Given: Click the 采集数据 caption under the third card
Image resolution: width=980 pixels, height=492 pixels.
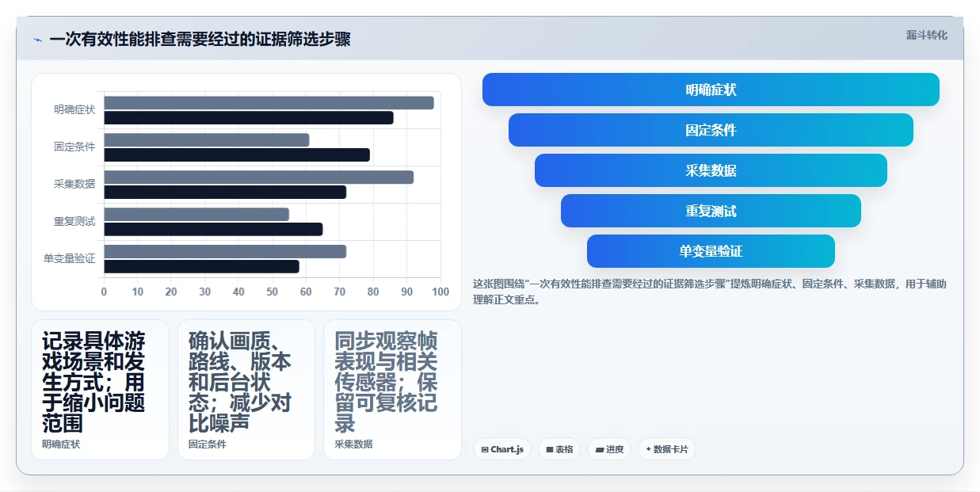Looking at the screenshot, I should 353,444.
